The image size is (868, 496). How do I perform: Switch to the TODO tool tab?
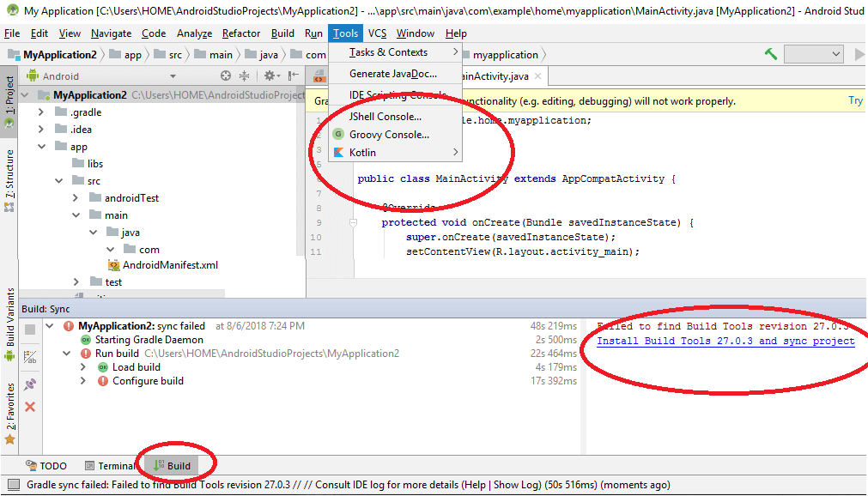click(46, 466)
